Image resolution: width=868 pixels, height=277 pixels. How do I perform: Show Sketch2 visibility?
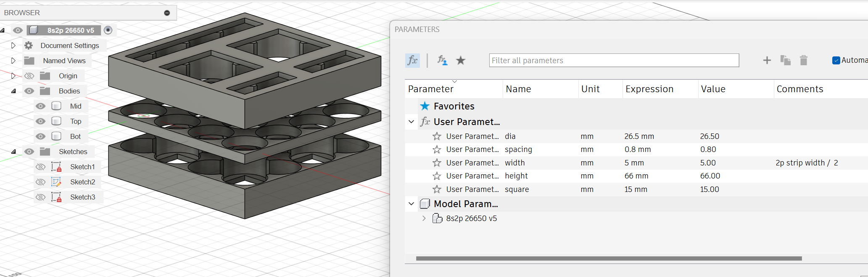click(x=40, y=182)
